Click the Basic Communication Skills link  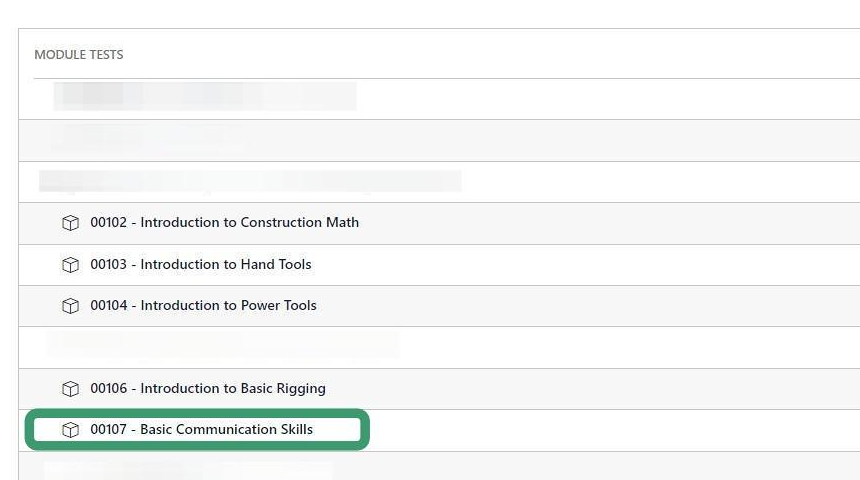(x=226, y=430)
